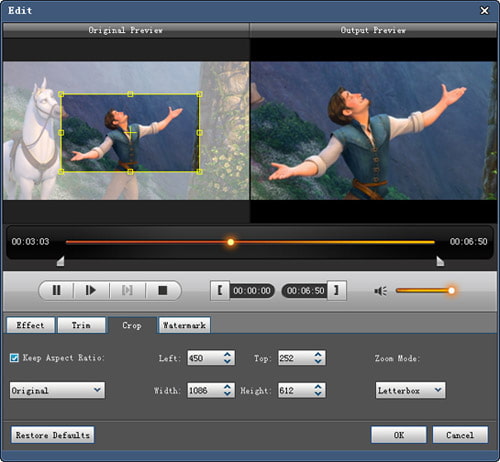Click the left trim marker triangle

[60, 261]
